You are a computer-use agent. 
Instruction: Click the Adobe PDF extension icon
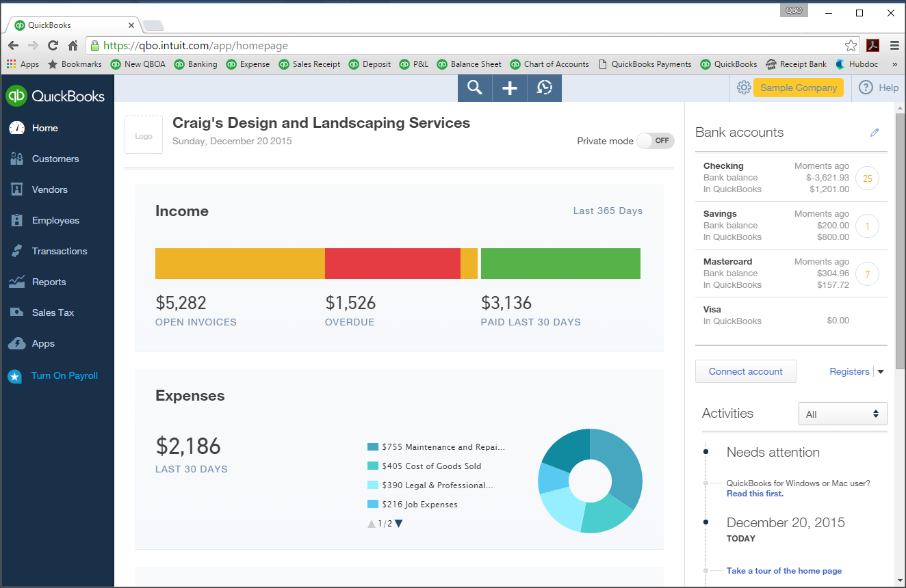(872, 46)
